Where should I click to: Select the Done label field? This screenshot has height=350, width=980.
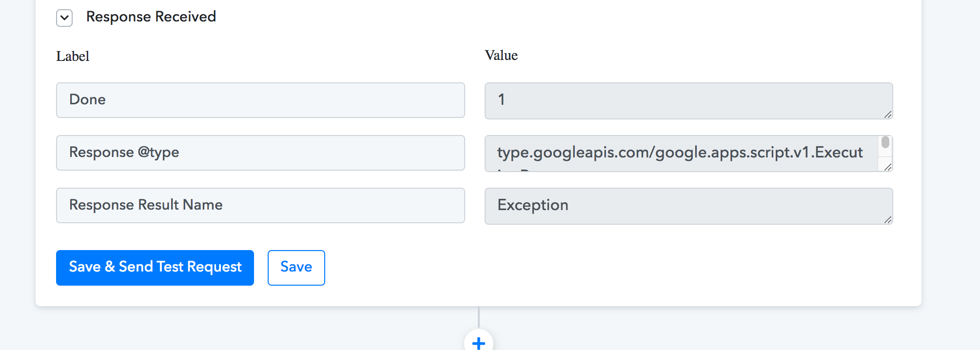click(260, 100)
